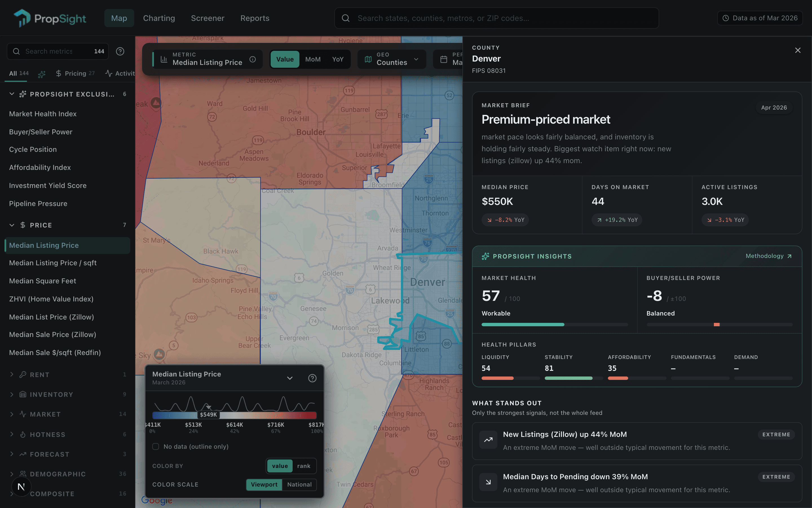Click the flame icon of the Hotness category
This screenshot has height=508, width=812.
pyautogui.click(x=23, y=434)
